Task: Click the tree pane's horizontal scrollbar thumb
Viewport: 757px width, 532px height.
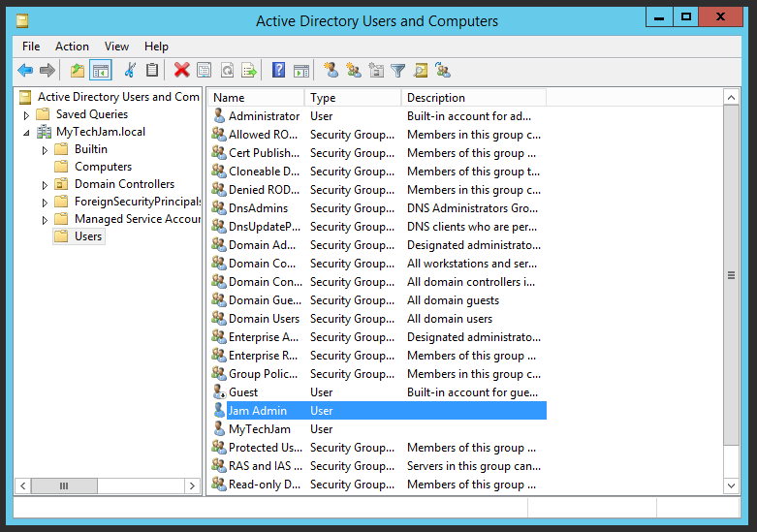Action: 64,485
